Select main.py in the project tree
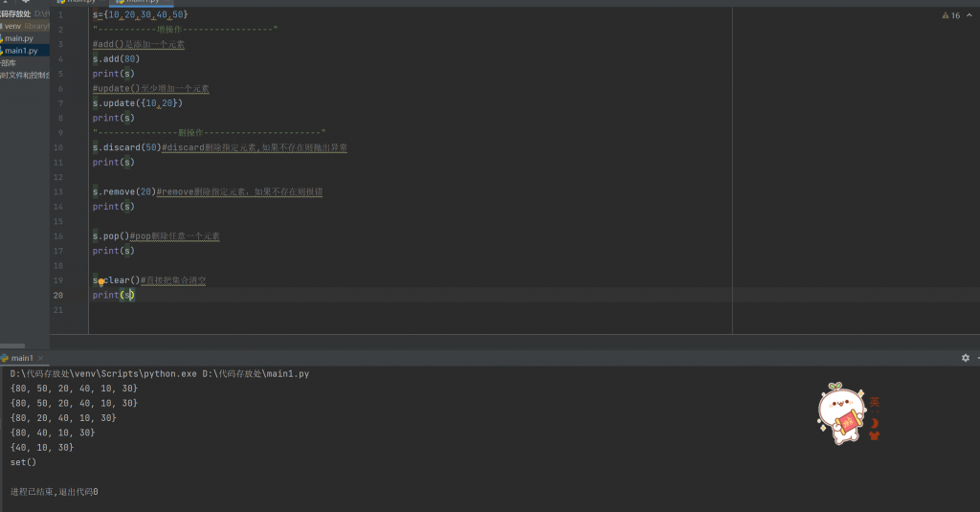This screenshot has width=980, height=512. [20, 38]
